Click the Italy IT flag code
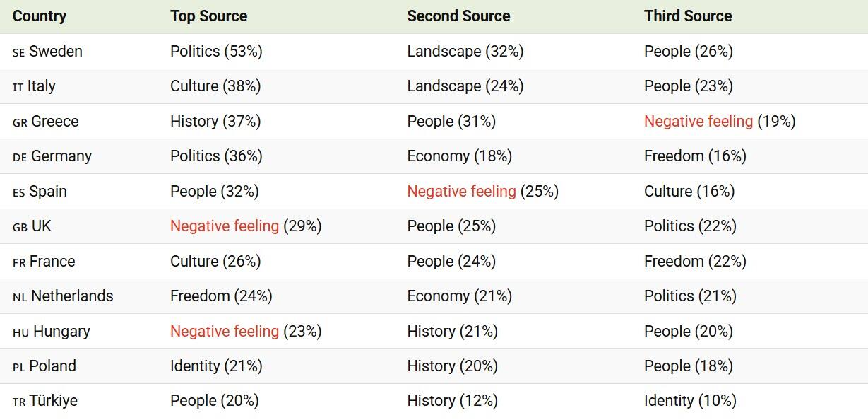The image size is (868, 420). coord(18,88)
